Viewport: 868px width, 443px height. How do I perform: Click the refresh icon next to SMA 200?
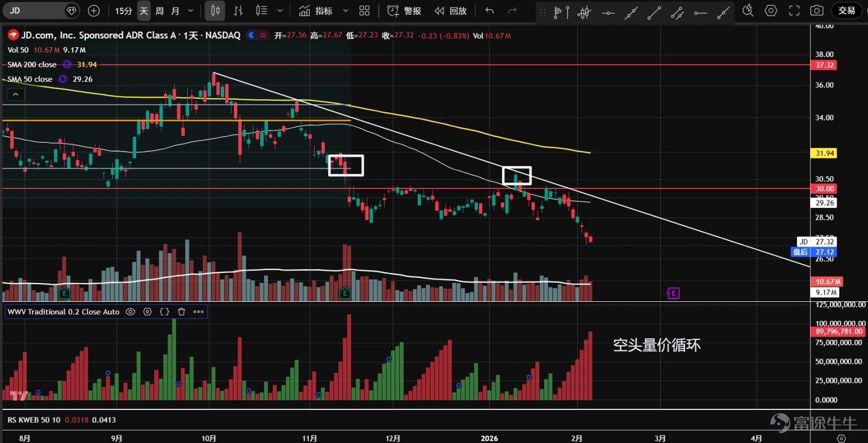pos(67,65)
